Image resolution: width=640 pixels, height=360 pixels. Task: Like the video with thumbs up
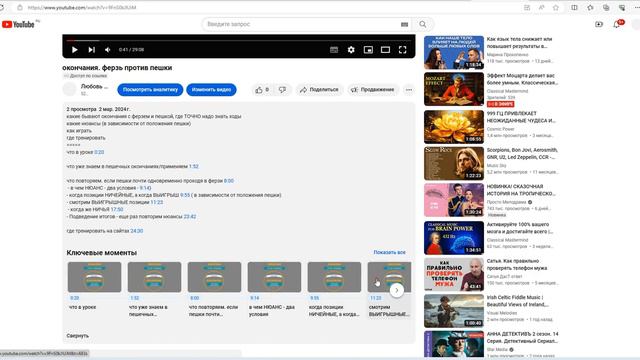coord(262,90)
